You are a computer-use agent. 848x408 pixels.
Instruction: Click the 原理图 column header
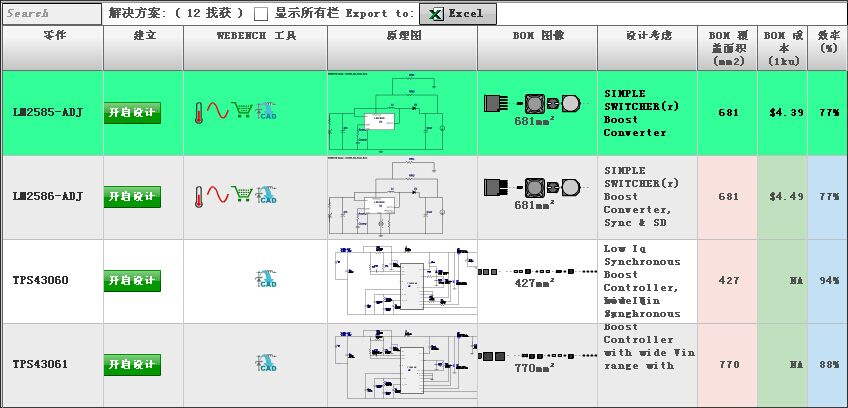pyautogui.click(x=402, y=48)
